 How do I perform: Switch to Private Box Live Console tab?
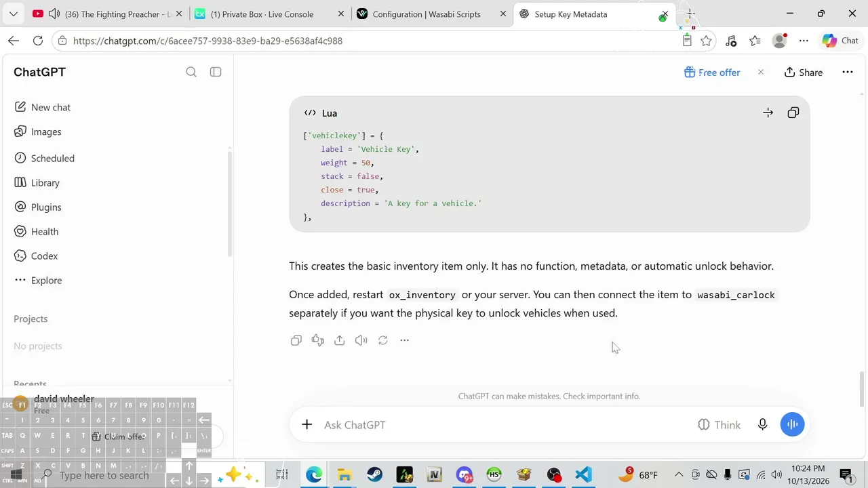[x=269, y=14]
